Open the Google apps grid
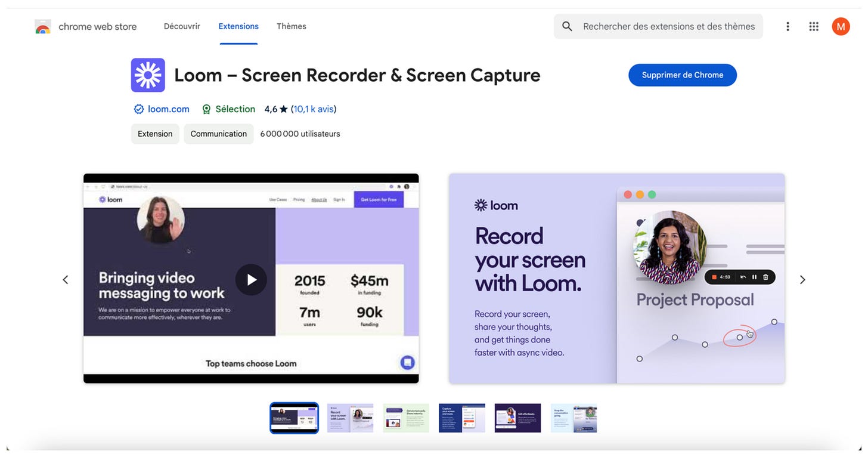 (814, 26)
